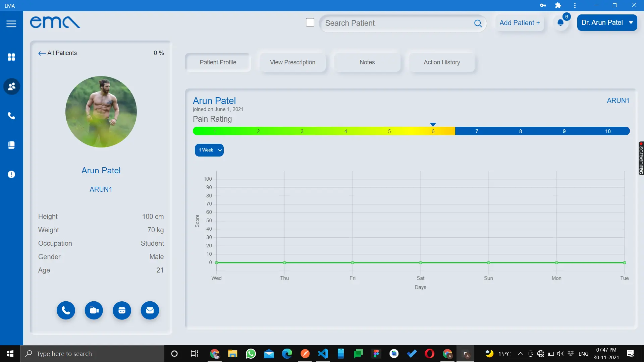Image resolution: width=644 pixels, height=362 pixels.
Task: Switch to the Action History tab
Action: pyautogui.click(x=442, y=62)
